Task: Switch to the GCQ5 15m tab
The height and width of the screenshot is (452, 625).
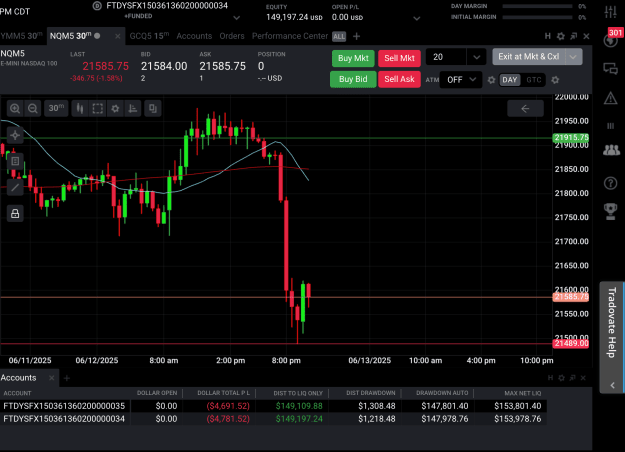Action: coord(149,36)
